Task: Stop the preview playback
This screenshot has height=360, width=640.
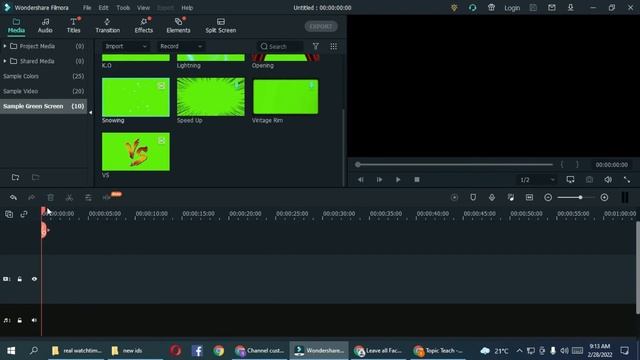Action: [x=417, y=180]
